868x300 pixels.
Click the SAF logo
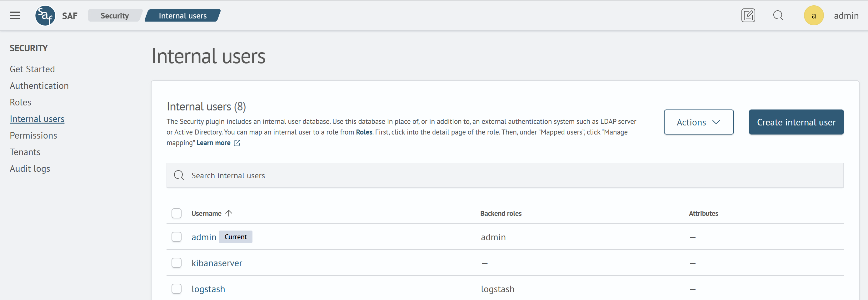click(45, 15)
